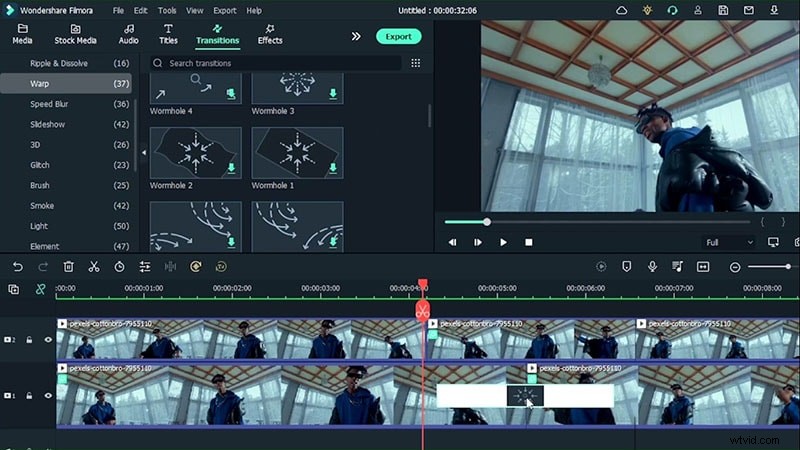The width and height of the screenshot is (800, 450).
Task: Select Slideshow transitions category
Action: tap(66, 124)
